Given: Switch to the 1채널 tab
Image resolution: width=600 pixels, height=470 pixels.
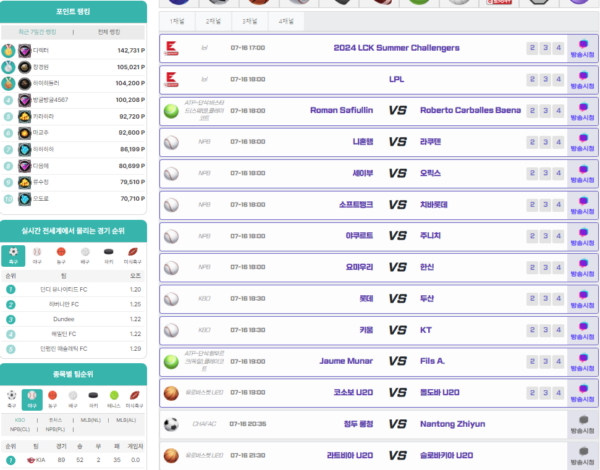Looking at the screenshot, I should [x=177, y=21].
